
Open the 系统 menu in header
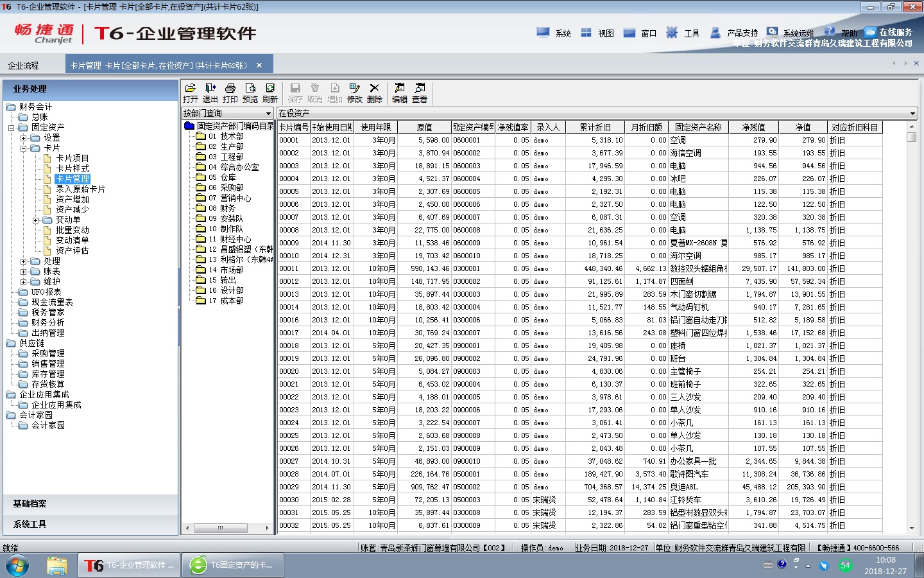(x=554, y=33)
